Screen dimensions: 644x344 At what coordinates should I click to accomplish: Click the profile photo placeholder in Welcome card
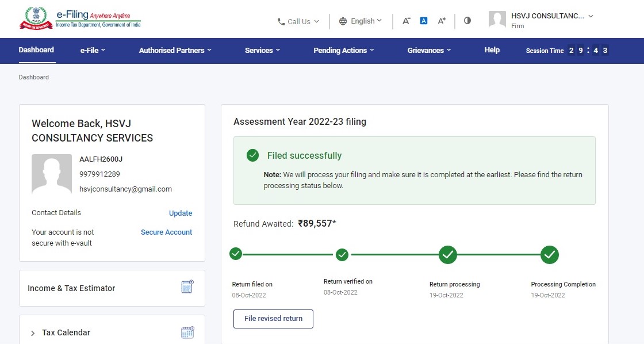[52, 174]
